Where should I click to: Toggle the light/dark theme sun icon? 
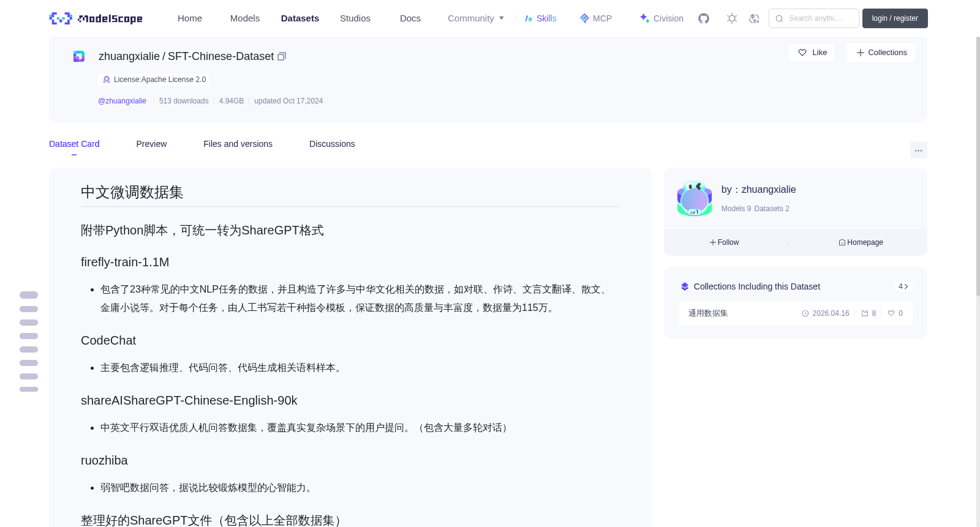tap(732, 18)
